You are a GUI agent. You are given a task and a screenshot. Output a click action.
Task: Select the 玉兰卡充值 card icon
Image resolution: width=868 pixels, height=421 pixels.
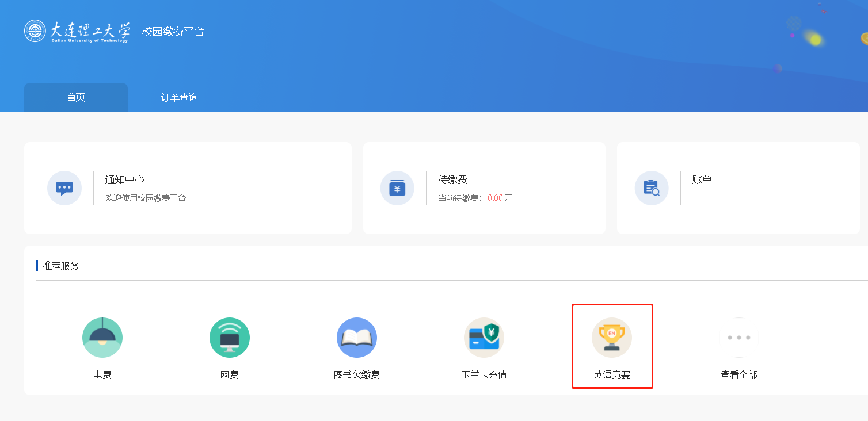click(x=484, y=338)
